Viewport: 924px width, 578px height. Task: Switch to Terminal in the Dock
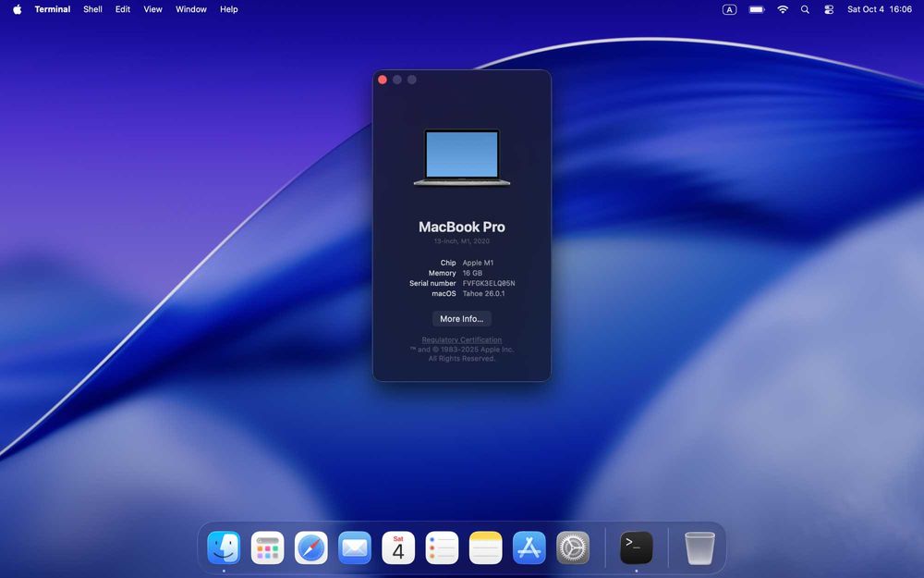[636, 547]
